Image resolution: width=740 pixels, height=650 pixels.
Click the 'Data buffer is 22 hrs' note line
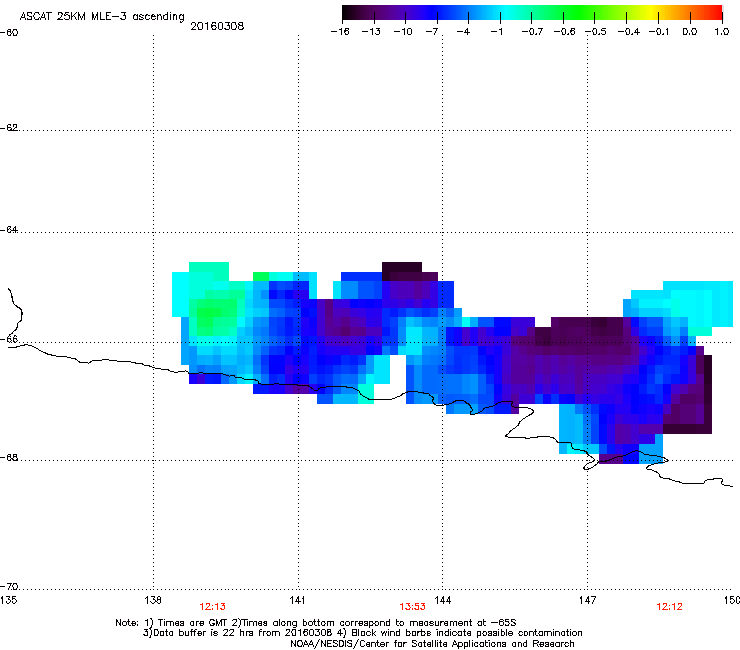click(362, 633)
